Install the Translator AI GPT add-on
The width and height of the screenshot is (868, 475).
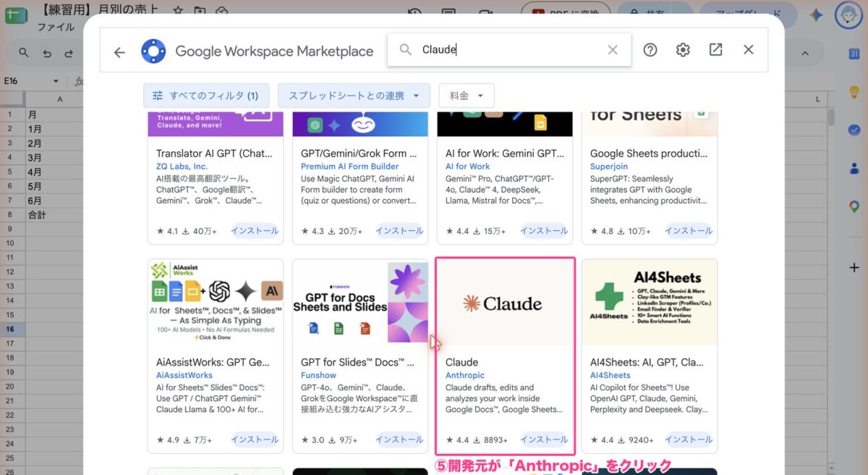pos(255,231)
